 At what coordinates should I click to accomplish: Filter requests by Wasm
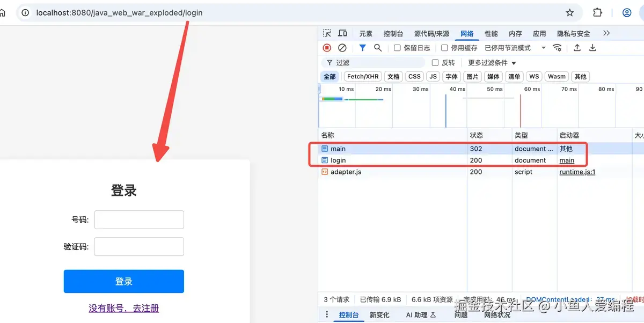pos(557,77)
